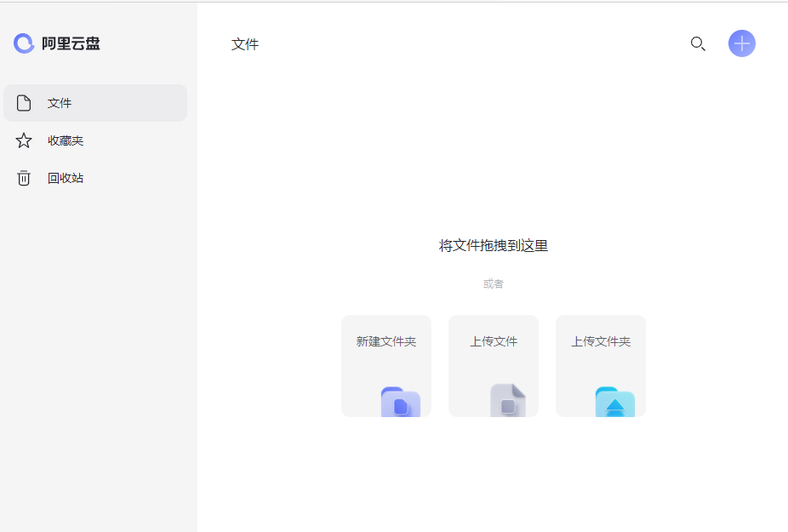Click the 新建文件夹 card
788x532 pixels.
tap(386, 366)
